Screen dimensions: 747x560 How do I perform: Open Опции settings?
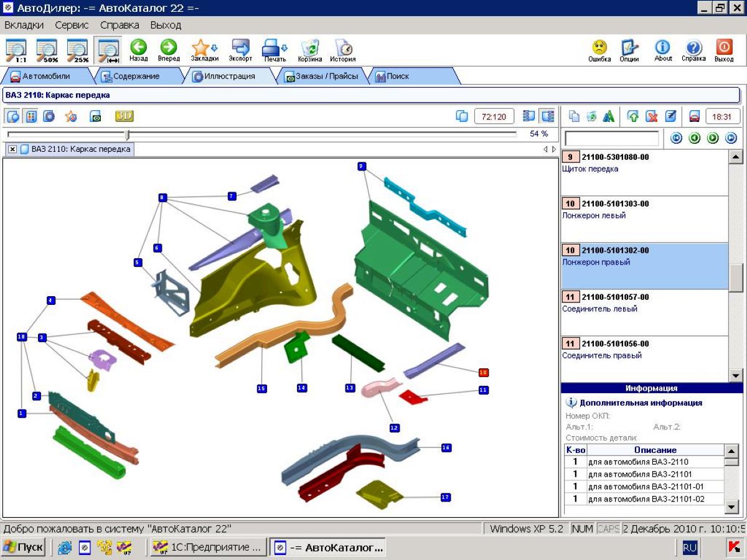630,50
